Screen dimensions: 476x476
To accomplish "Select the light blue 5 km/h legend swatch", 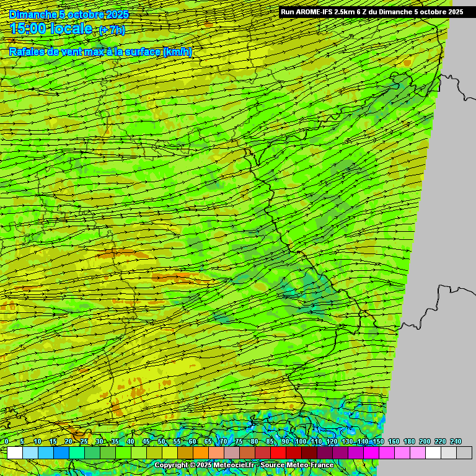I will pyautogui.click(x=30, y=453).
